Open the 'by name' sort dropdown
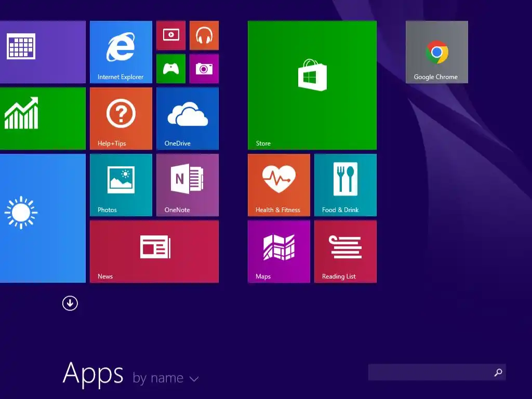532x399 pixels. tap(166, 378)
